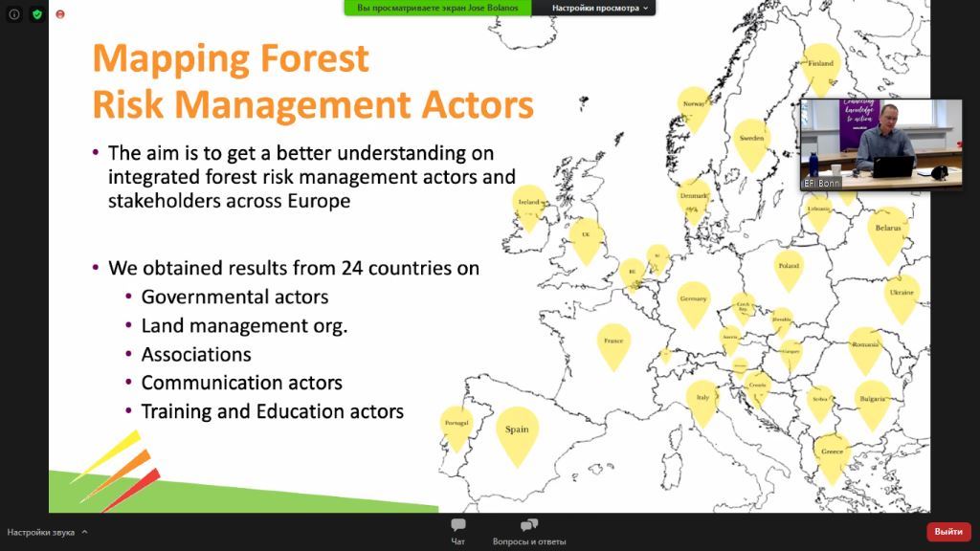
Task: Click the "Communication actors" bullet
Action: point(241,383)
